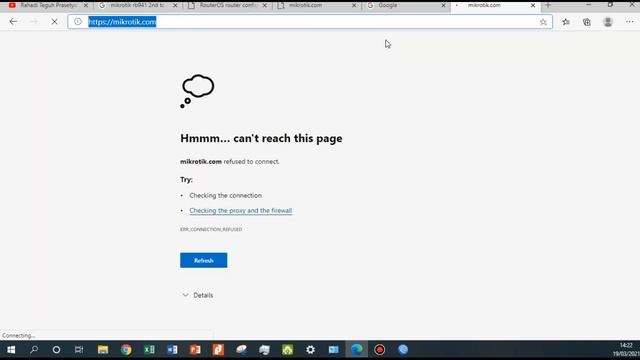Add this page to favorites star
The width and height of the screenshot is (640, 360).
543,22
